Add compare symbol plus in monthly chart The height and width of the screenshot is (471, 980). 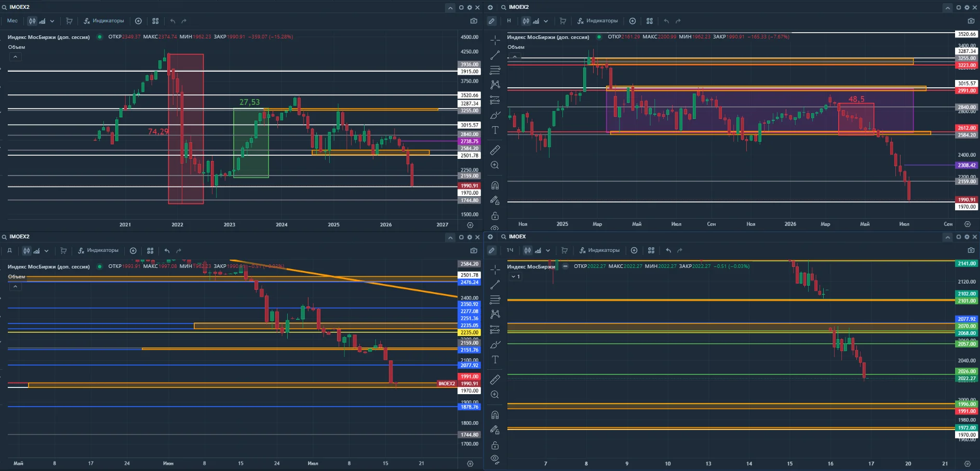pos(138,21)
